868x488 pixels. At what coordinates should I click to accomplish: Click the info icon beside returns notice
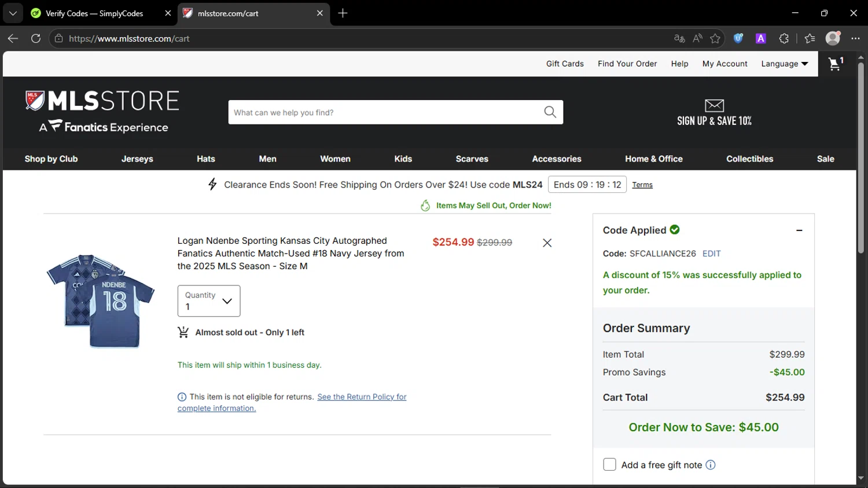[182, 397]
